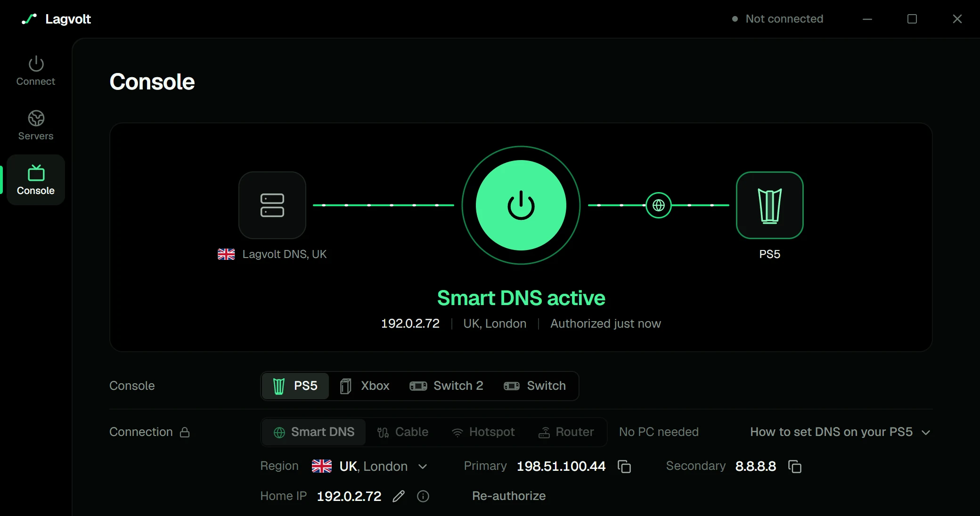Click the Primary DNS value 198.51.100.44
This screenshot has height=516, width=980.
pos(561,466)
